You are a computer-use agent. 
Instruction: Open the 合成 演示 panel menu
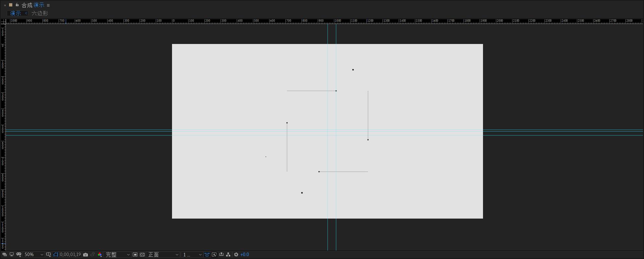(48, 5)
